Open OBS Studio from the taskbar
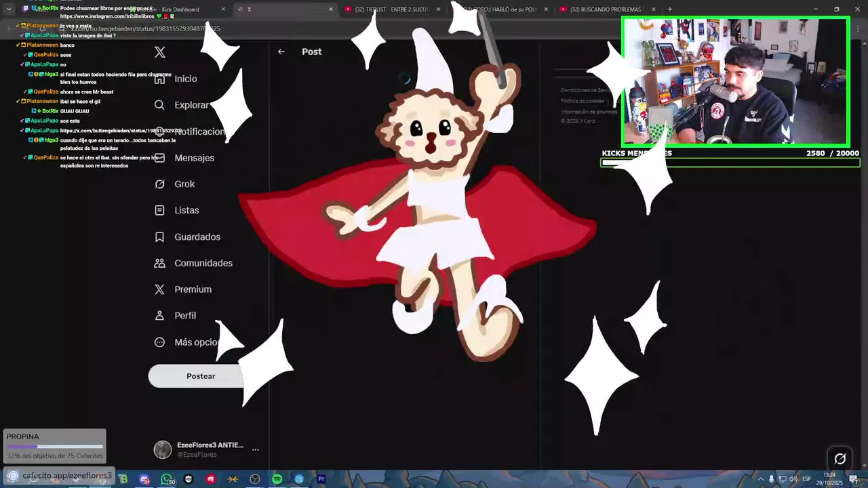868x488 pixels. [255, 479]
